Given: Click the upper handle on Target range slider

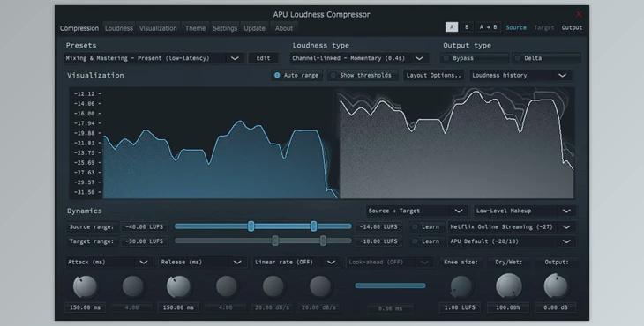Looking at the screenshot, I should 323,241.
